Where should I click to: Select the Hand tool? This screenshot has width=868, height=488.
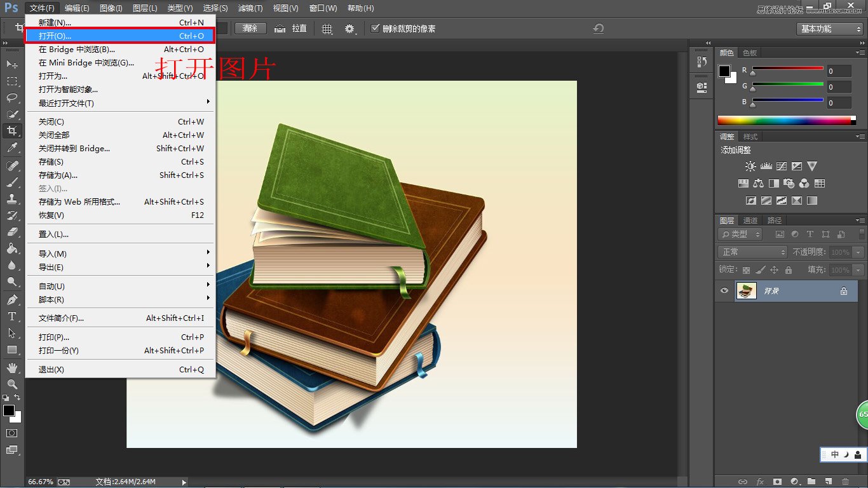pyautogui.click(x=12, y=368)
